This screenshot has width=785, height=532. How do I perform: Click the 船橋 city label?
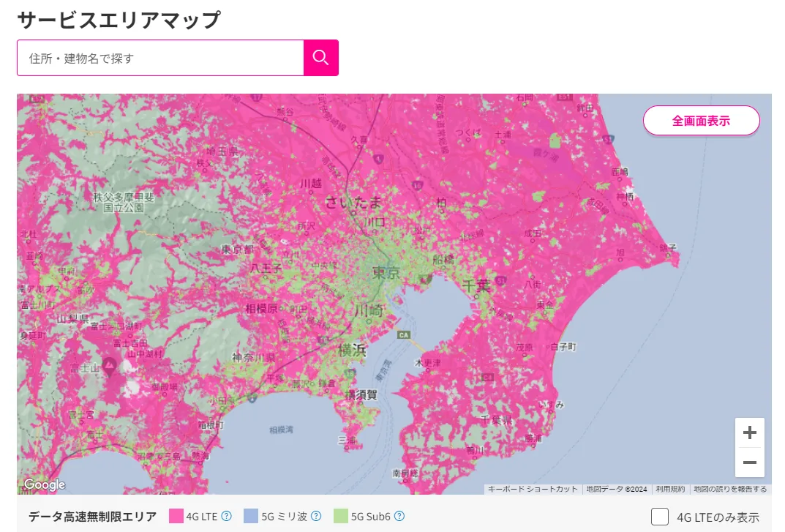[x=443, y=259]
